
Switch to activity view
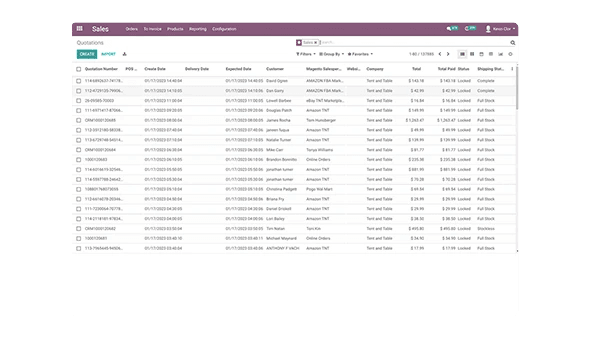pos(510,54)
